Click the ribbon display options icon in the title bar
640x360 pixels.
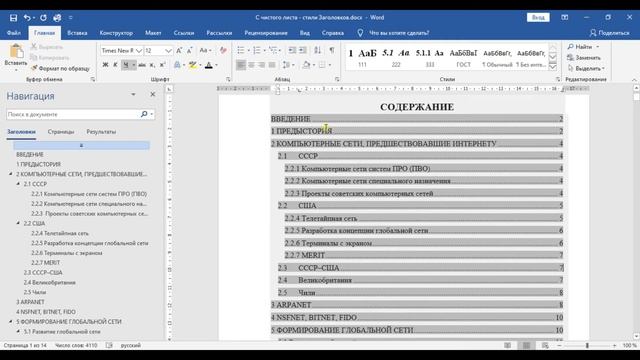pos(564,18)
